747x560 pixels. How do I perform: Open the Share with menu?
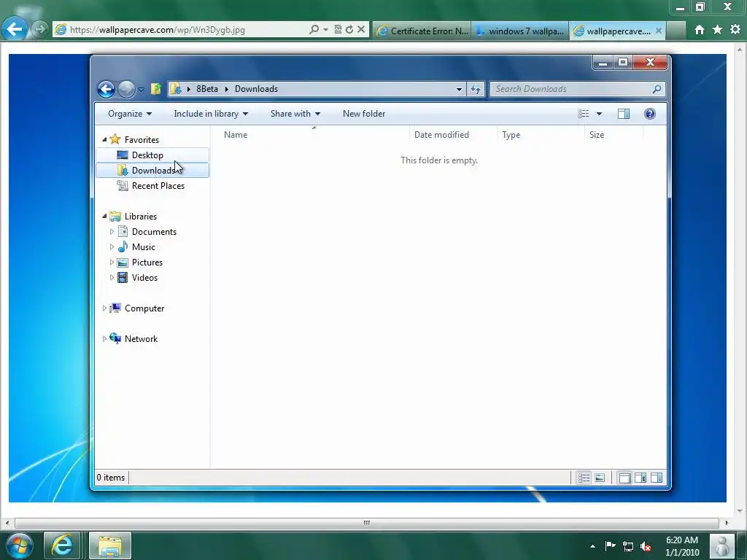click(295, 114)
